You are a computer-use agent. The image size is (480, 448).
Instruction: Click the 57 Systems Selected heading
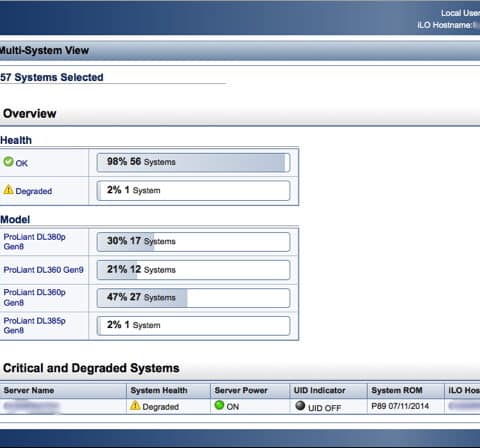click(x=52, y=77)
